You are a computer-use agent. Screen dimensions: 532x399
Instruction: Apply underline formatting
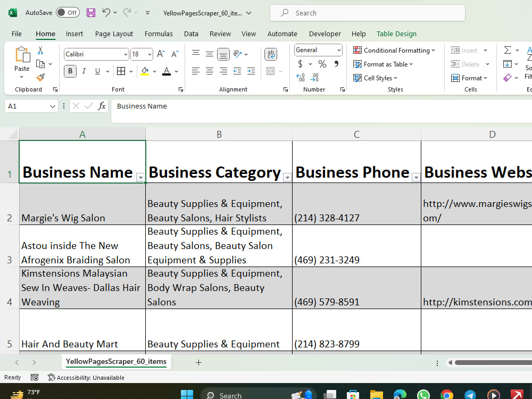(97, 71)
